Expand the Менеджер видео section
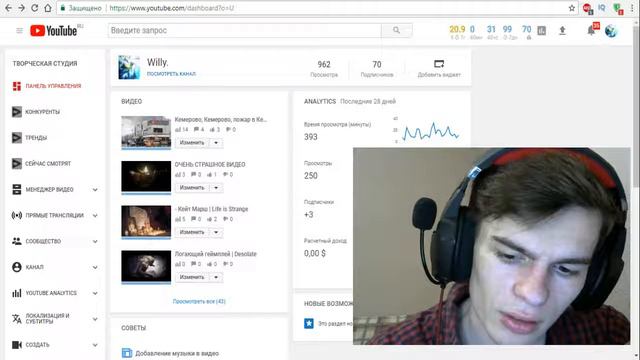 click(x=95, y=190)
